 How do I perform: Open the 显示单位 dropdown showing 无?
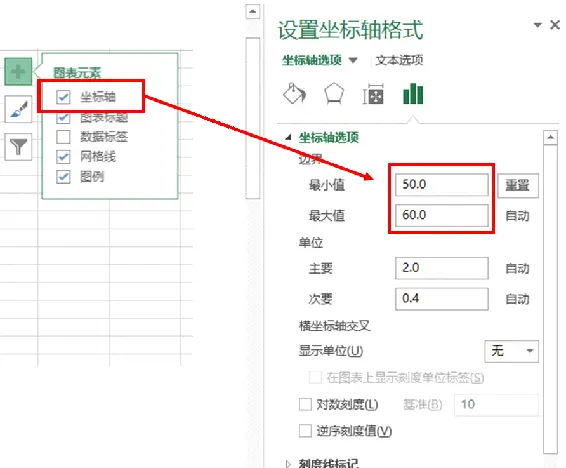(511, 351)
